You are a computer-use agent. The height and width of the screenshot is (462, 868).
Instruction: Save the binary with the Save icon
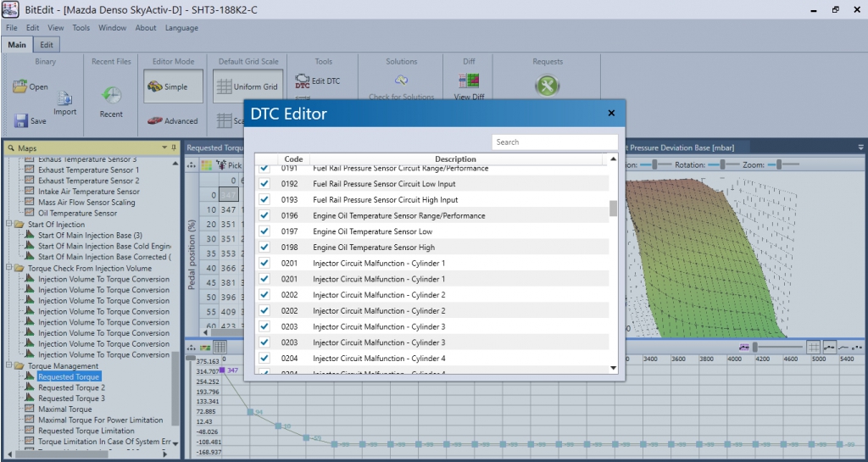(21, 120)
